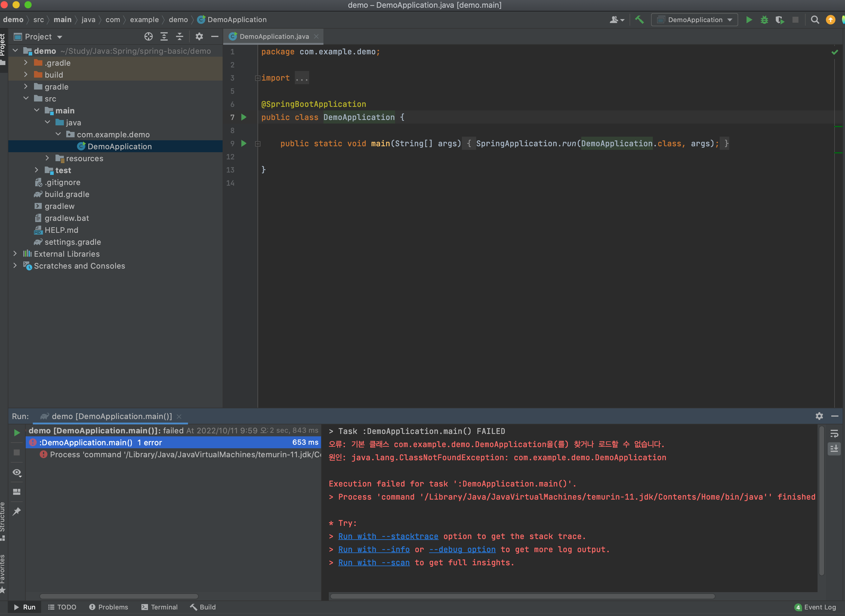This screenshot has height=616, width=845.
Task: Expand the resources folder
Action: tap(47, 158)
